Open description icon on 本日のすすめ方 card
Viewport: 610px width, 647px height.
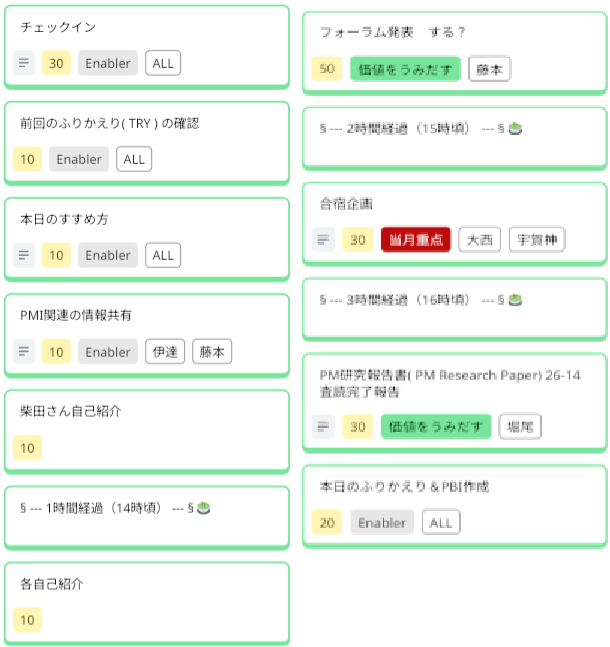[24, 255]
